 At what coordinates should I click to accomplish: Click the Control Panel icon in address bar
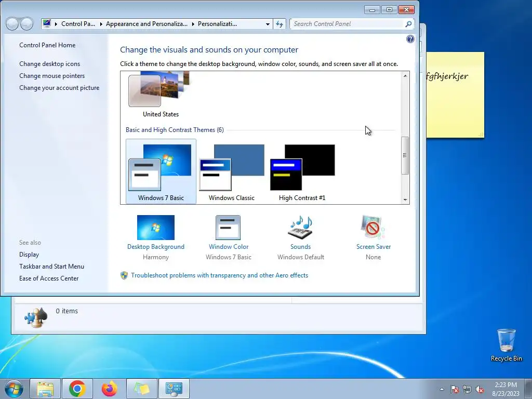click(47, 24)
